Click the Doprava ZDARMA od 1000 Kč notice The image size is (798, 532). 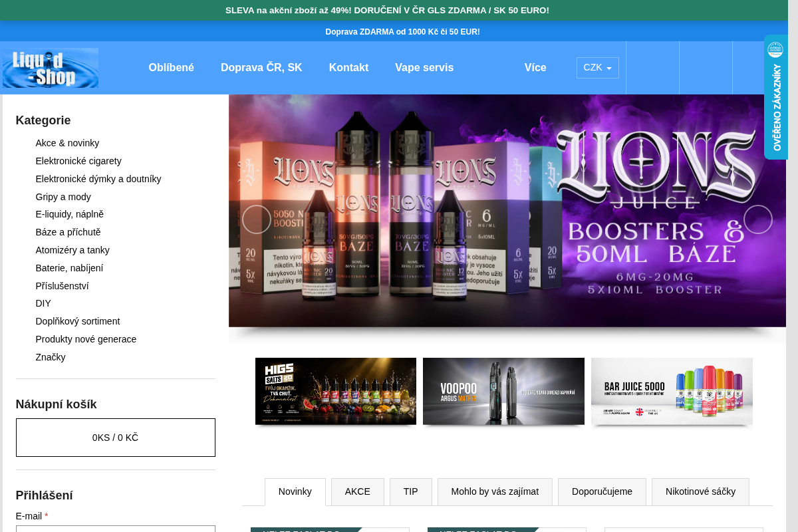tap(402, 31)
